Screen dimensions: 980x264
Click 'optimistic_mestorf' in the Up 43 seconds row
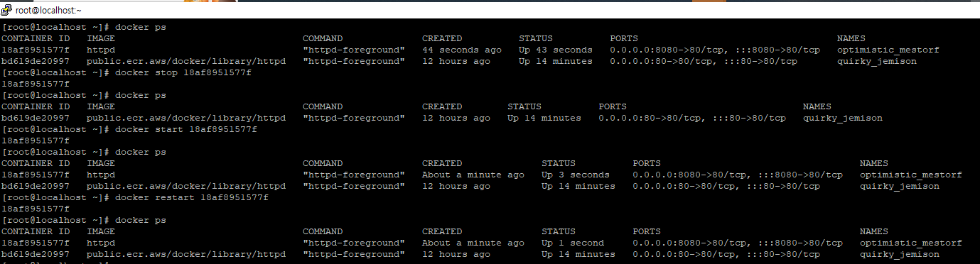888,50
